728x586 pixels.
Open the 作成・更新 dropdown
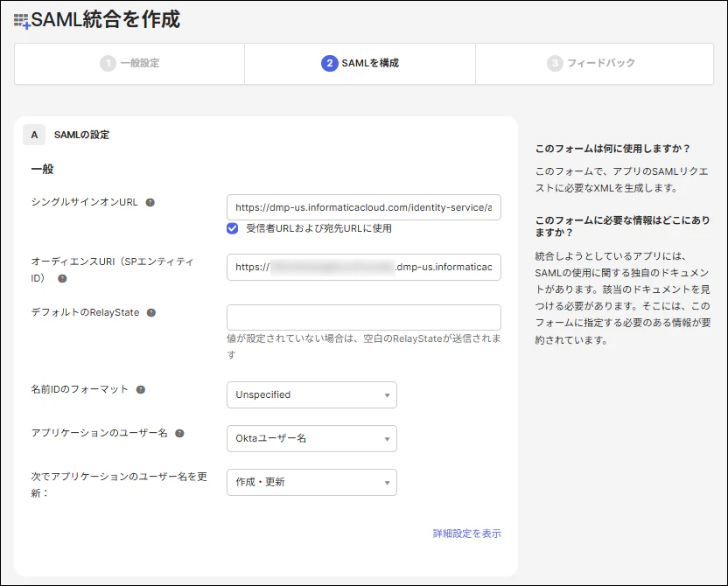pos(311,482)
